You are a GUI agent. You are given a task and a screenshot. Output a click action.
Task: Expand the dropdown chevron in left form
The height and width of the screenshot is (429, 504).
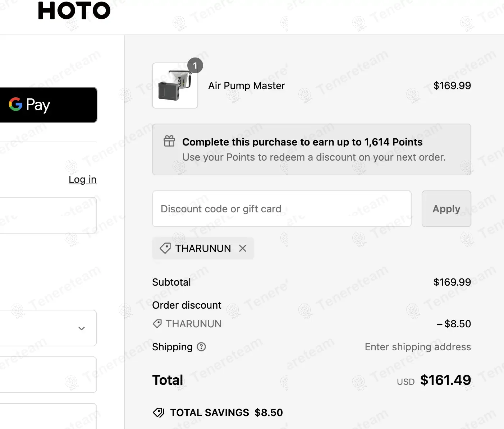click(x=82, y=328)
